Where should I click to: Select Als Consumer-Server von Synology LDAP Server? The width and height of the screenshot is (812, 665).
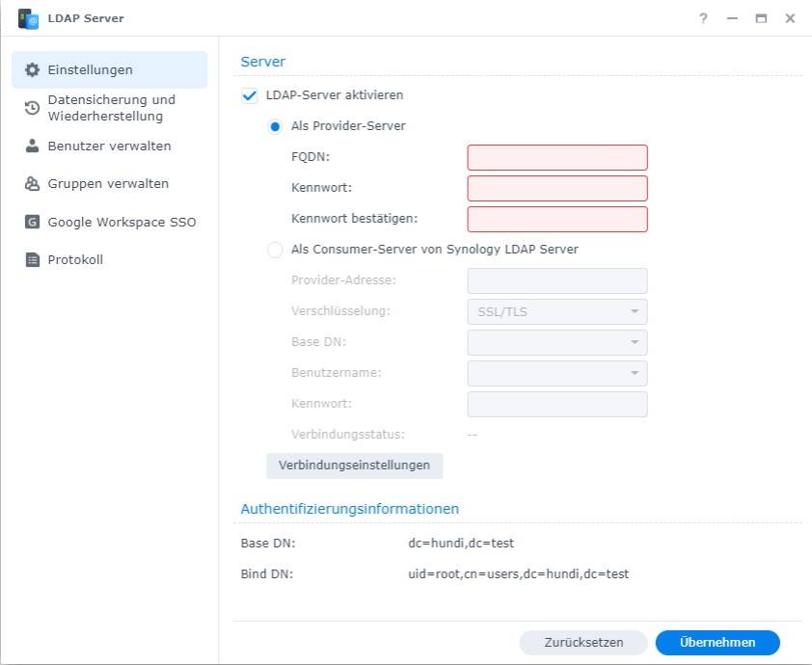tap(275, 250)
